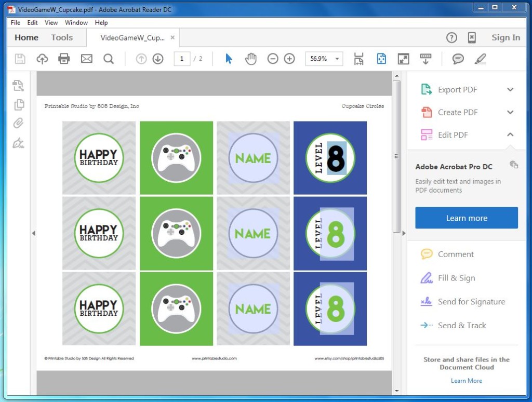Open the Comment tool

[x=455, y=254]
